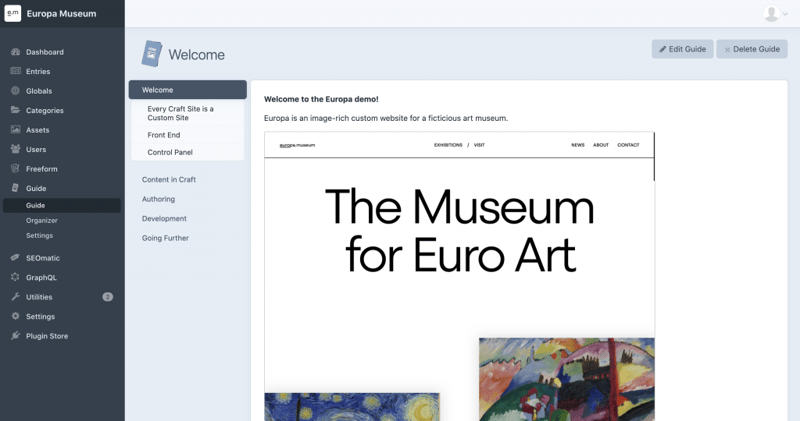Open Users via its people icon

15,149
